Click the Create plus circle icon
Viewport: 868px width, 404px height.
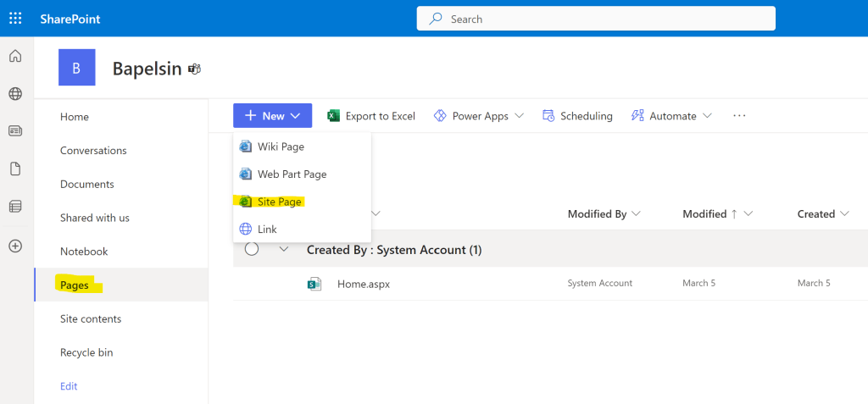tap(15, 246)
